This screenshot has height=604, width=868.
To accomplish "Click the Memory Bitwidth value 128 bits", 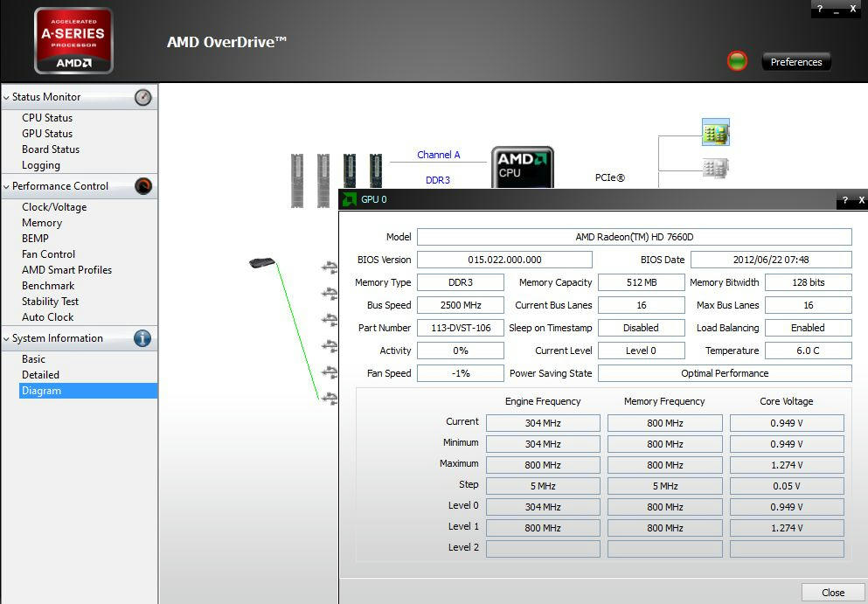I will pyautogui.click(x=809, y=282).
